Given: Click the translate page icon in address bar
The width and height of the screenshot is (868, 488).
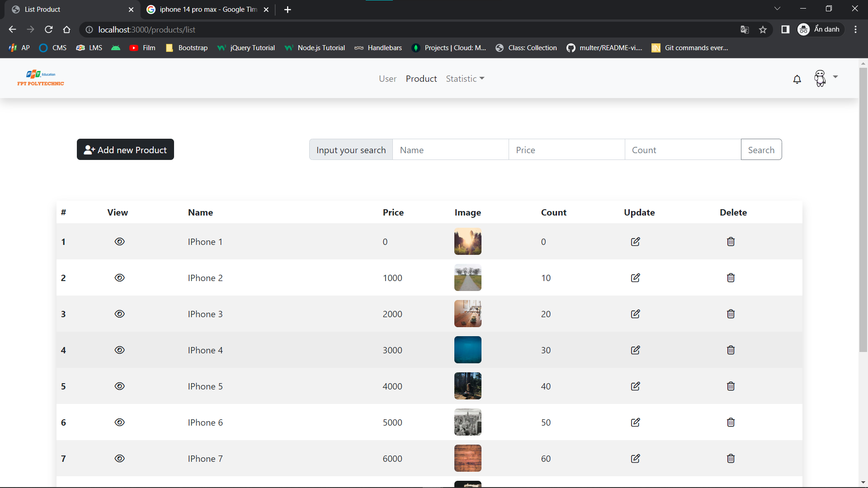Looking at the screenshot, I should (745, 29).
